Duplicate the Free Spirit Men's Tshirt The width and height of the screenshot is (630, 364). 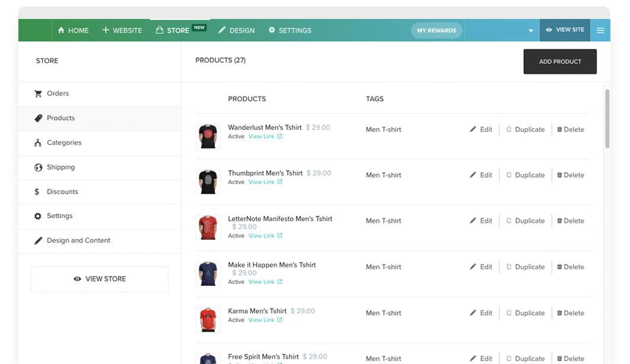point(526,359)
